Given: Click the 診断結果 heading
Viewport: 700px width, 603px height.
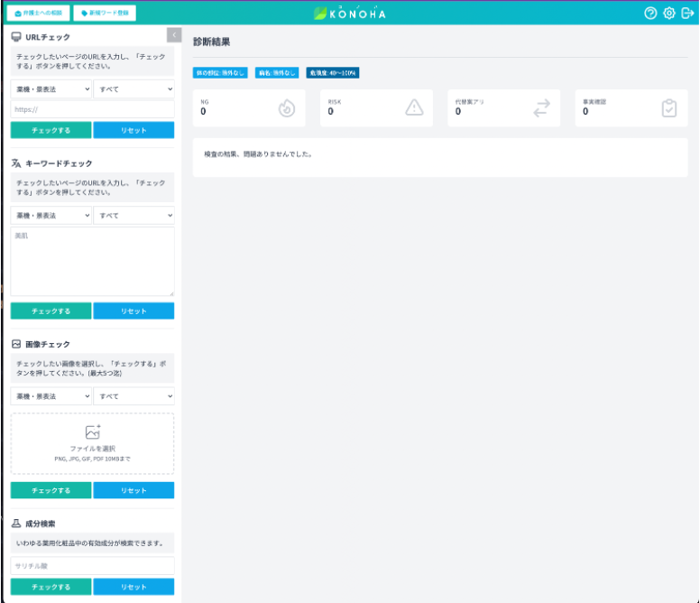Looking at the screenshot, I should pyautogui.click(x=212, y=42).
